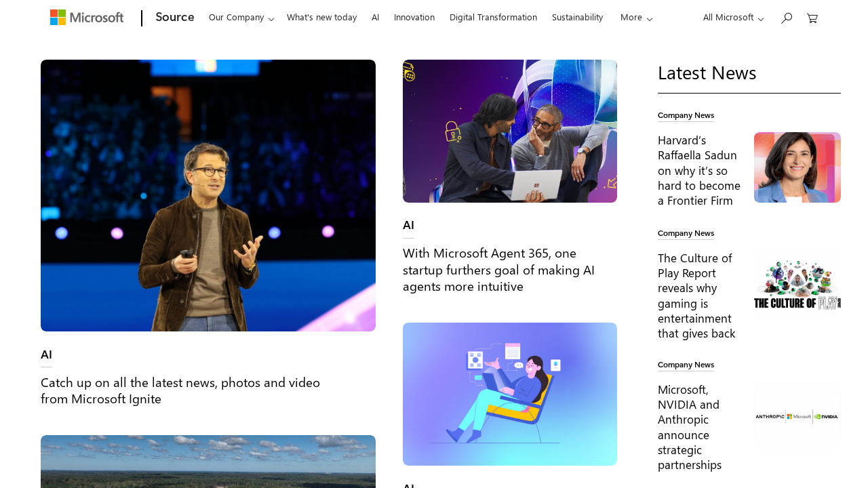This screenshot has width=868, height=488.
Task: Open What's new today section
Action: point(321,17)
